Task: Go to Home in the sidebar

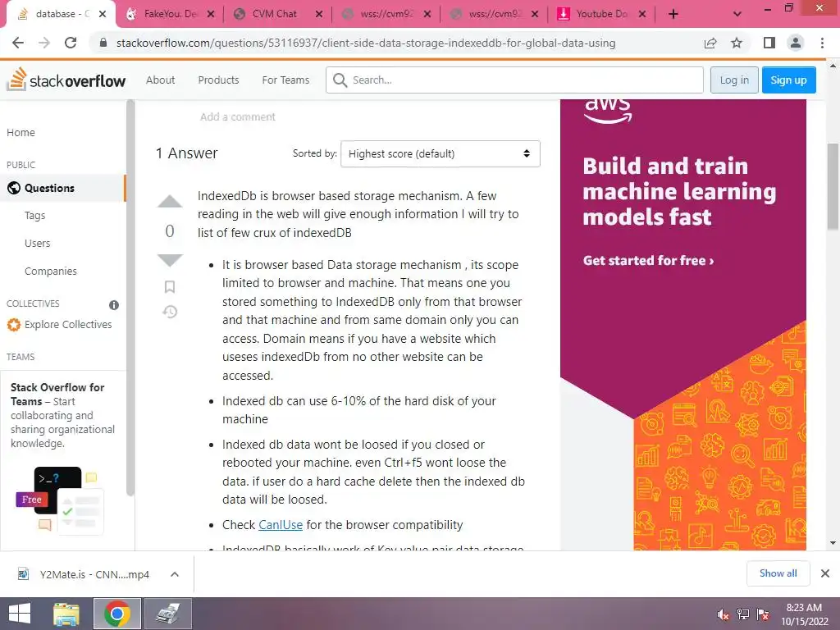Action: [x=21, y=132]
